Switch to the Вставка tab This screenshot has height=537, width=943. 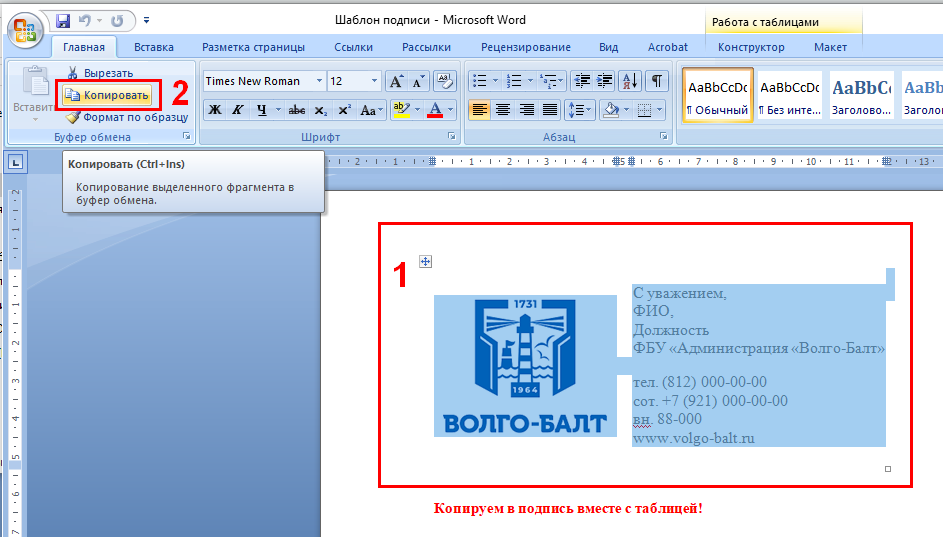click(x=154, y=47)
